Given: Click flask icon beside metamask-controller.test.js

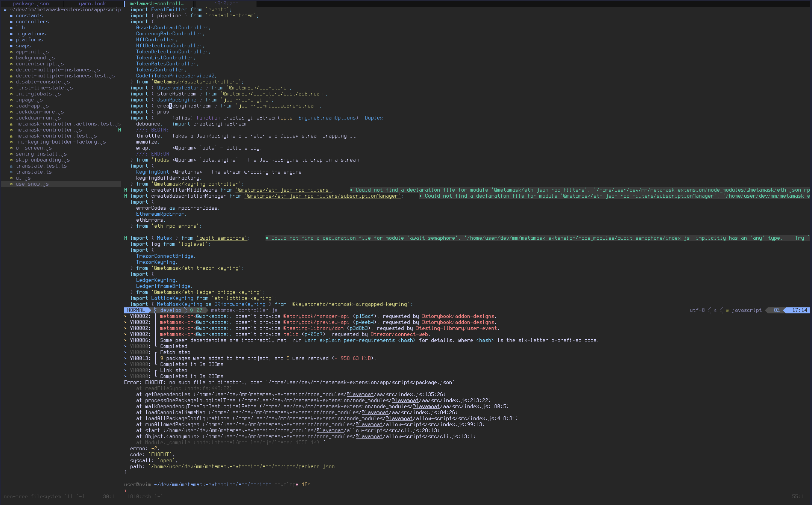Looking at the screenshot, I should tap(11, 136).
